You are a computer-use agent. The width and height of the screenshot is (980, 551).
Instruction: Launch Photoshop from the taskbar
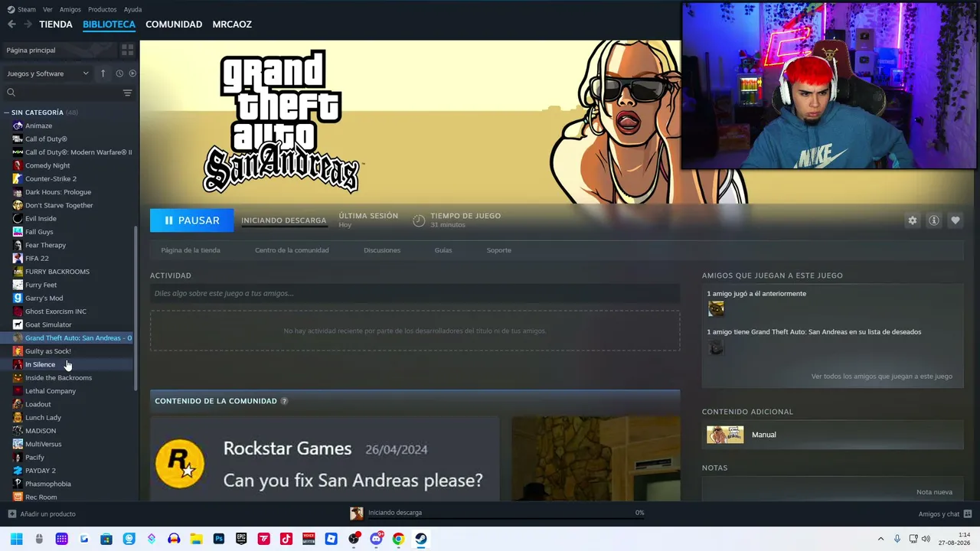tap(219, 539)
